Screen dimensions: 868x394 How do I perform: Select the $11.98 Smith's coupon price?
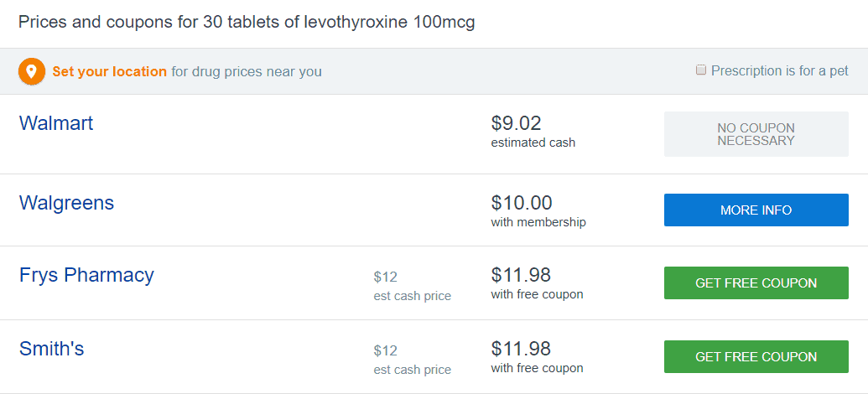521,349
